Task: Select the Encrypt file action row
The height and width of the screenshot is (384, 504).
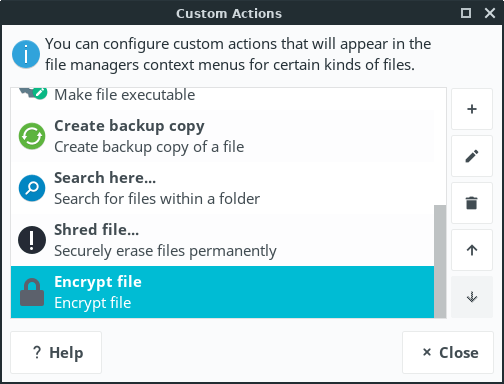Action: (222, 292)
